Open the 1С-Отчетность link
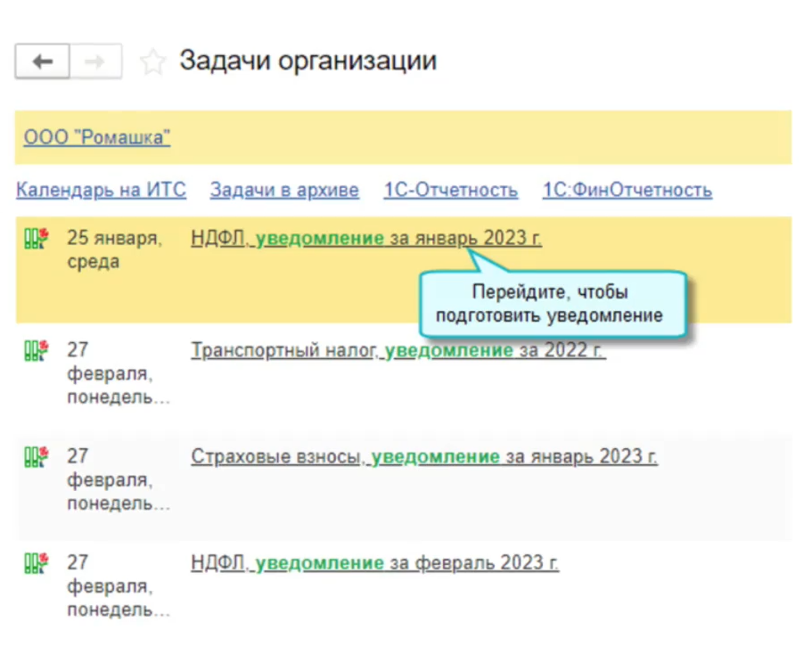 (450, 190)
